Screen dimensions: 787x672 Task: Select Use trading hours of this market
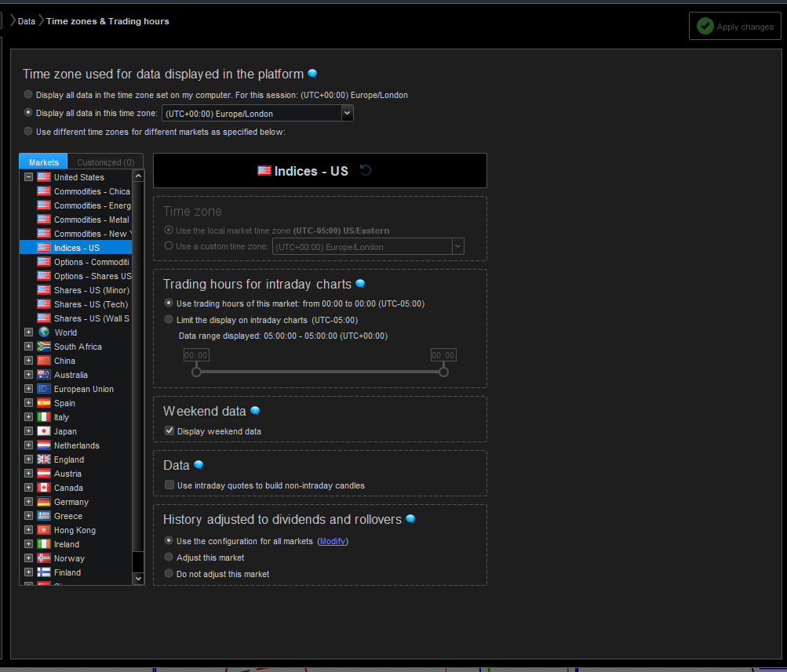point(169,303)
